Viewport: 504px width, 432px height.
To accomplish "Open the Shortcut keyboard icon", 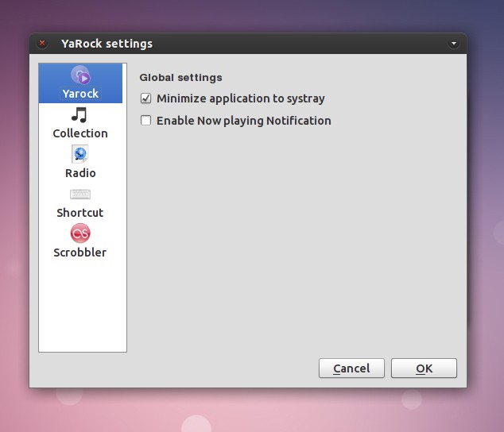I will pyautogui.click(x=80, y=194).
